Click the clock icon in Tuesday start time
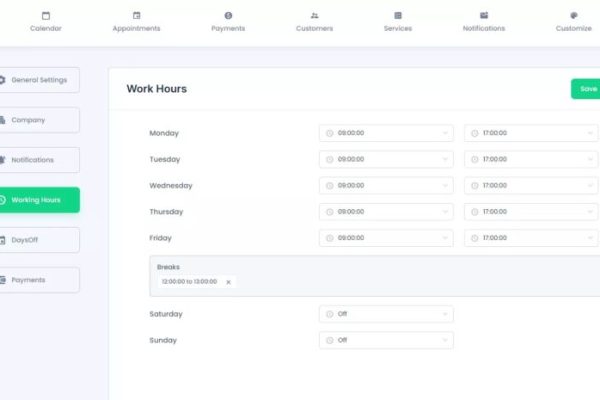The width and height of the screenshot is (600, 400). (329, 159)
